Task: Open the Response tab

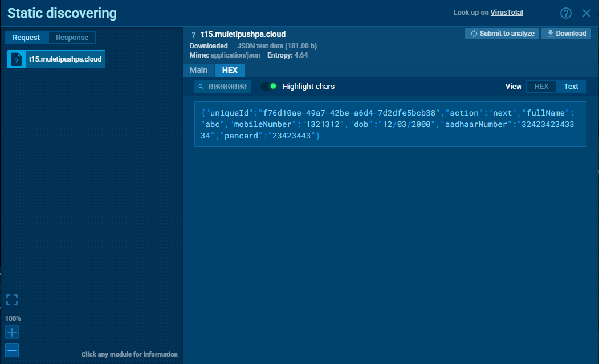Action: point(72,38)
